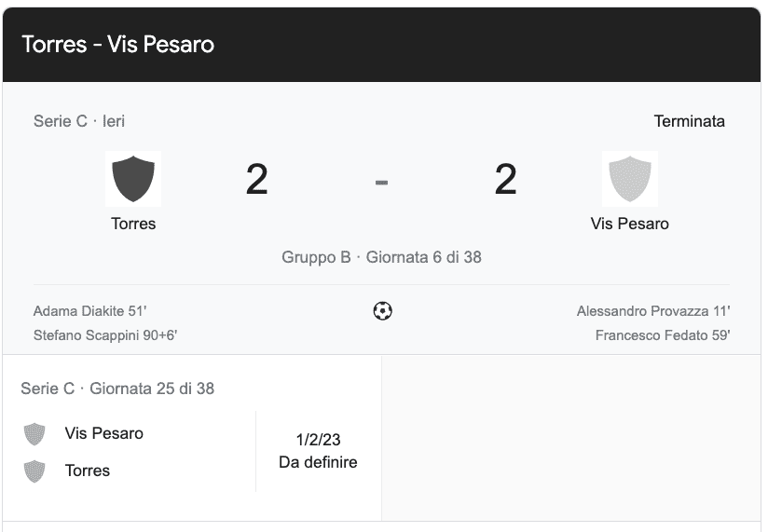Image resolution: width=768 pixels, height=532 pixels.
Task: Select goal scorer Stefano Scappini 90+6'
Action: (105, 335)
